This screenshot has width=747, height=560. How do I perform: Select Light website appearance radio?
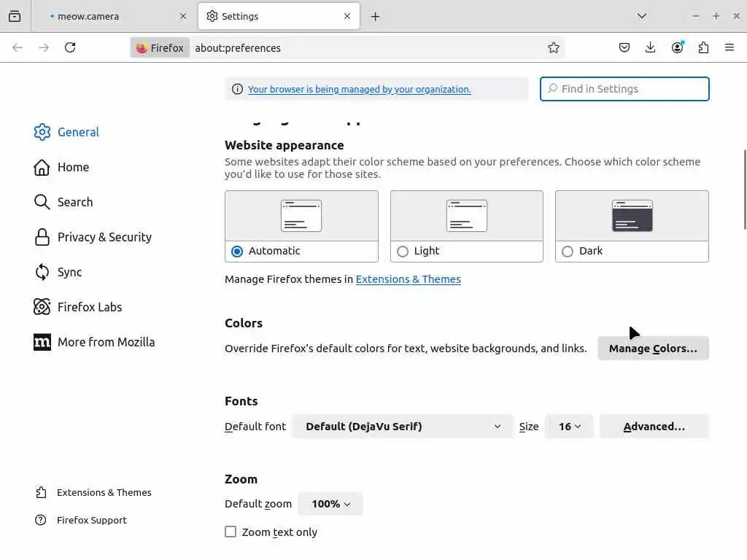(x=403, y=251)
